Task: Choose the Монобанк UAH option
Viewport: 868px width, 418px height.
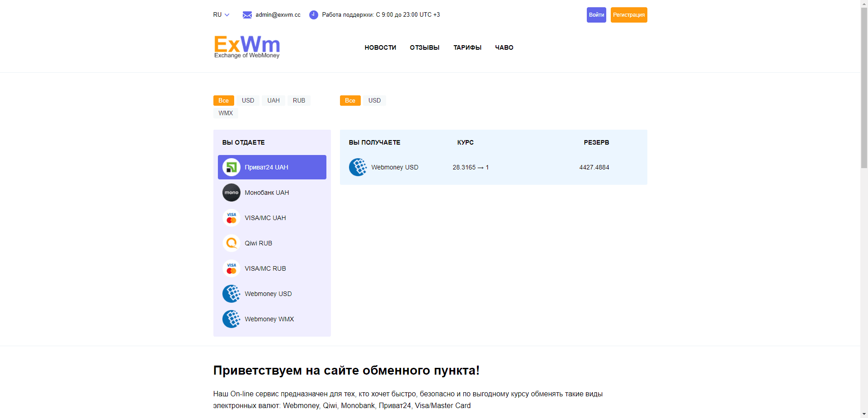Action: click(x=231, y=192)
